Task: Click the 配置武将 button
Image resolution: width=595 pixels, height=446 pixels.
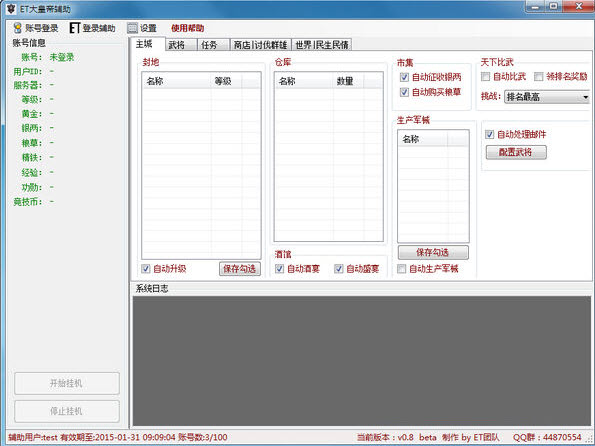Action: click(x=516, y=153)
